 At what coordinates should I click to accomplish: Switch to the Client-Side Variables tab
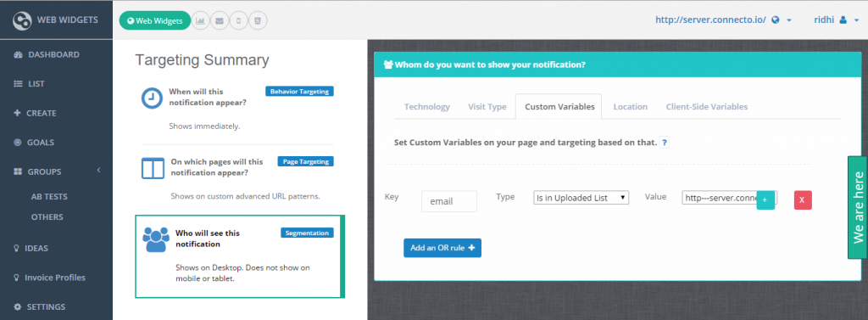(706, 106)
